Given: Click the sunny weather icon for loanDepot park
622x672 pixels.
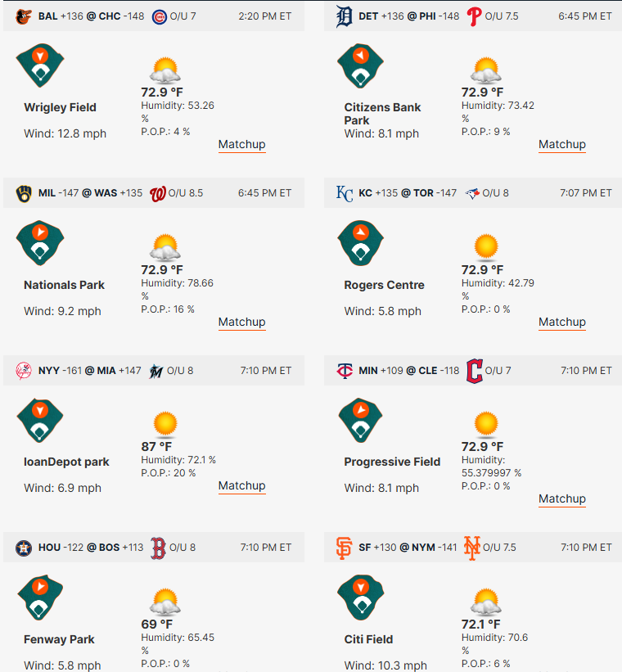Looking at the screenshot, I should 165,424.
